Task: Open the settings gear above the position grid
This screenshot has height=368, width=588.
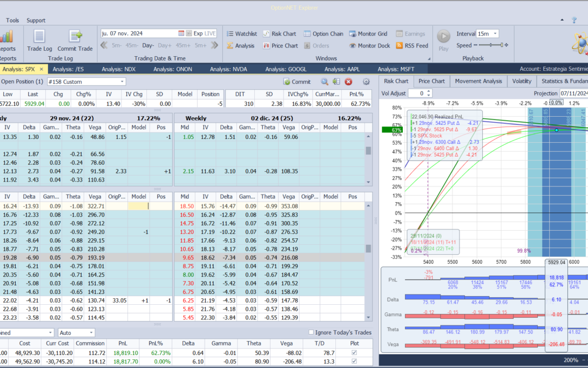Action: (x=366, y=82)
